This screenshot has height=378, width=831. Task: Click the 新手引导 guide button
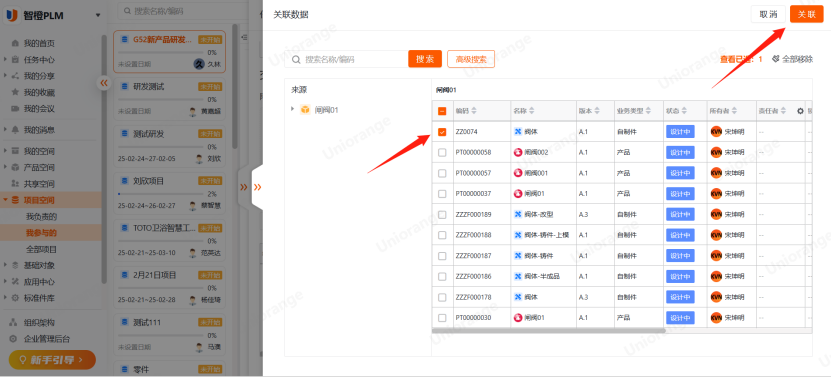click(52, 359)
